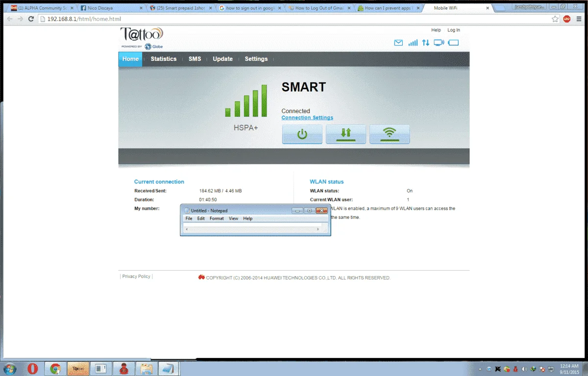
Task: Click WLAN status heading
Action: (327, 182)
